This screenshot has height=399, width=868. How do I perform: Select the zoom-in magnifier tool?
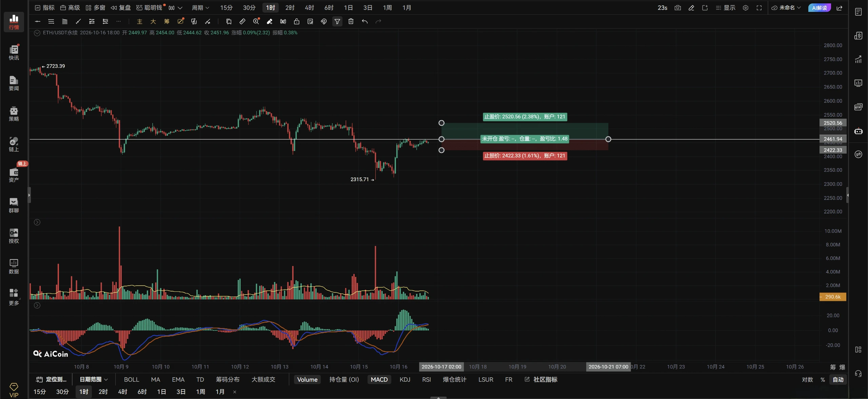click(256, 21)
